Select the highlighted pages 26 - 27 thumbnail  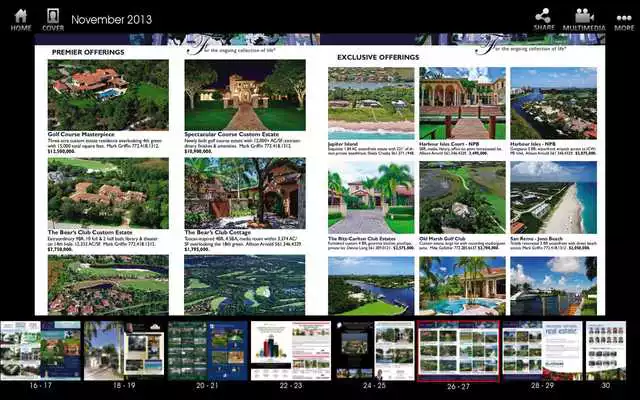coord(458,351)
